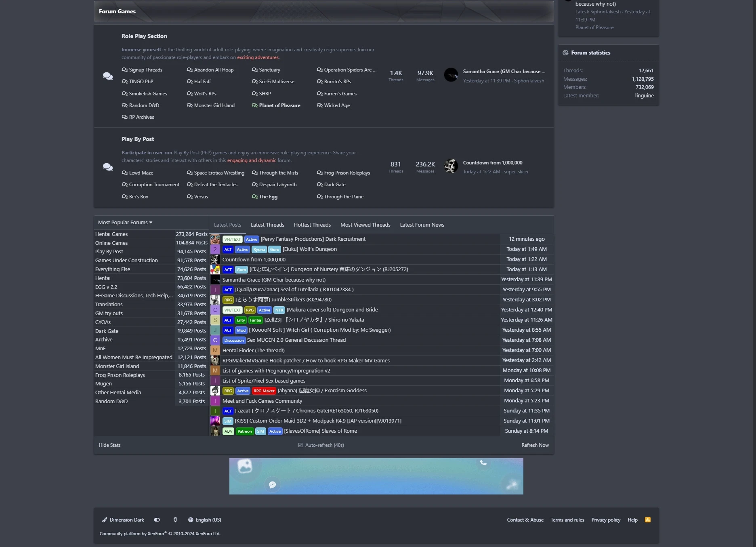Screen dimensions: 756x547
Task: Select the Latest Forum News tab
Action: point(422,225)
